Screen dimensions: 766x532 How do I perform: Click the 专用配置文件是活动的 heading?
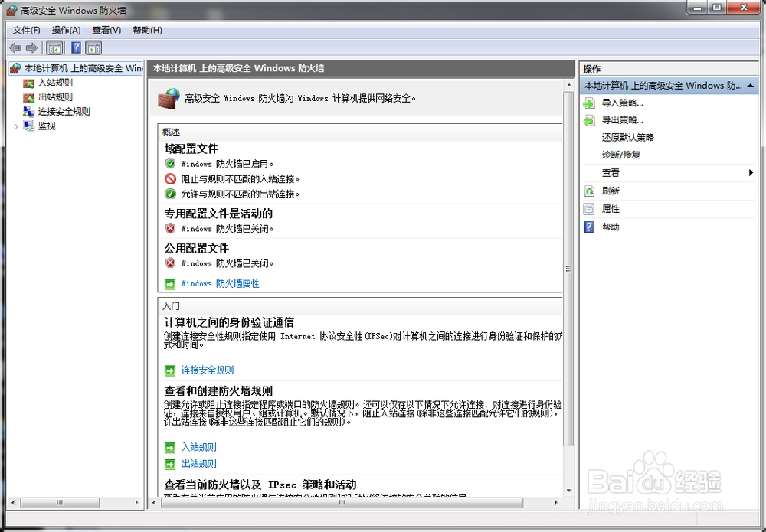(x=218, y=214)
